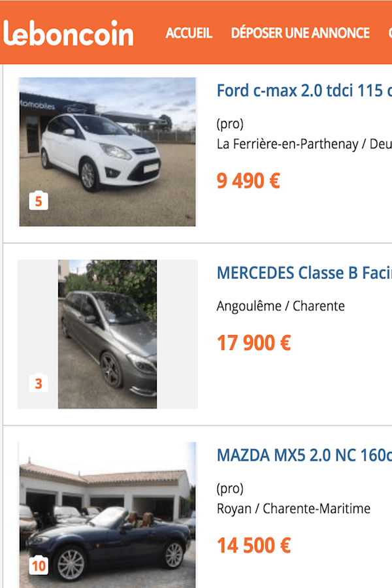The image size is (392, 588).
Task: Click the (pro) label on Mazda listing
Action: [x=230, y=489]
